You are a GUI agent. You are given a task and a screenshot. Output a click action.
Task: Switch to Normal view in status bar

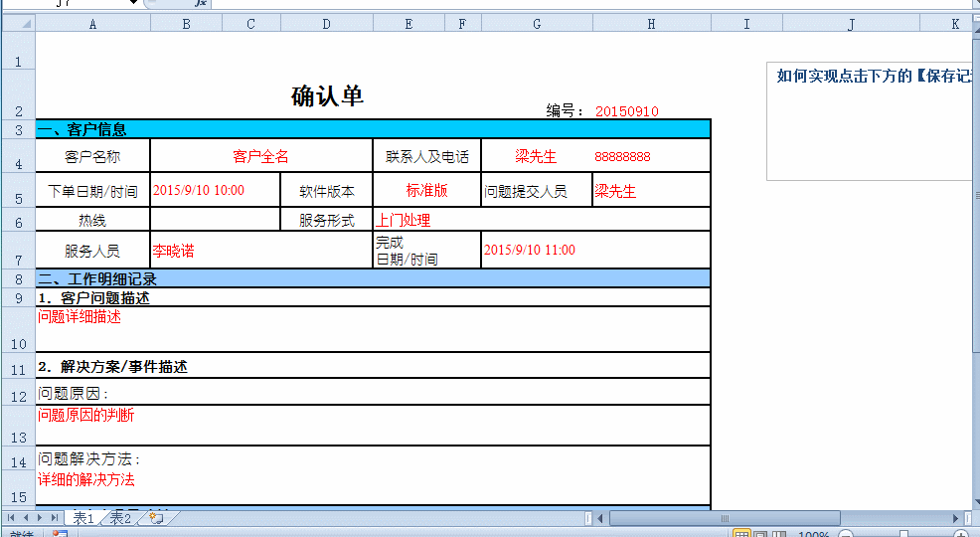(740, 534)
